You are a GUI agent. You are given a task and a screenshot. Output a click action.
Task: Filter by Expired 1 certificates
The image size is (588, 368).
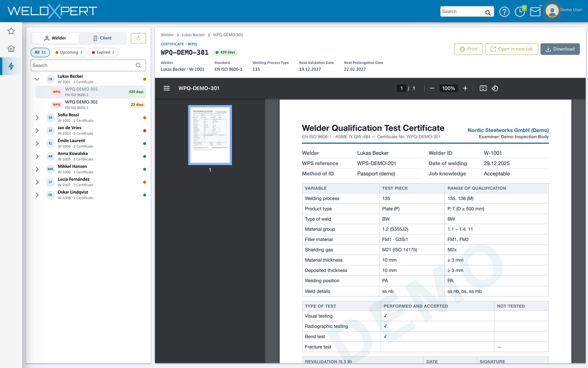tap(103, 52)
